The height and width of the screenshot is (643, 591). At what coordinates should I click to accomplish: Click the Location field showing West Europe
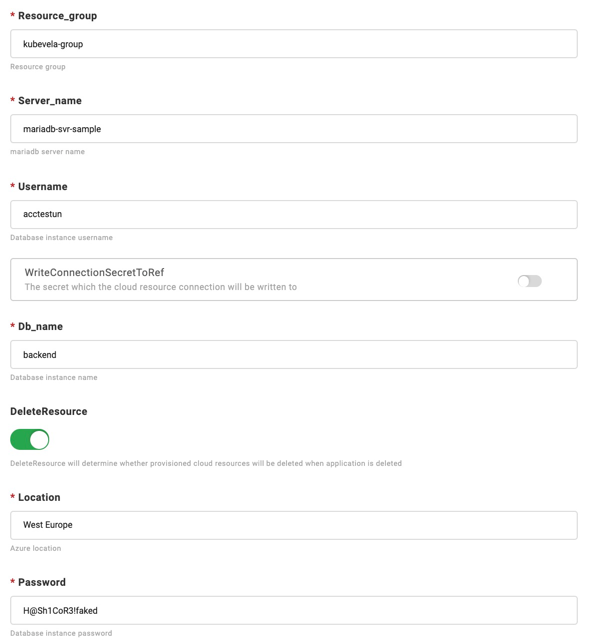pyautogui.click(x=294, y=525)
